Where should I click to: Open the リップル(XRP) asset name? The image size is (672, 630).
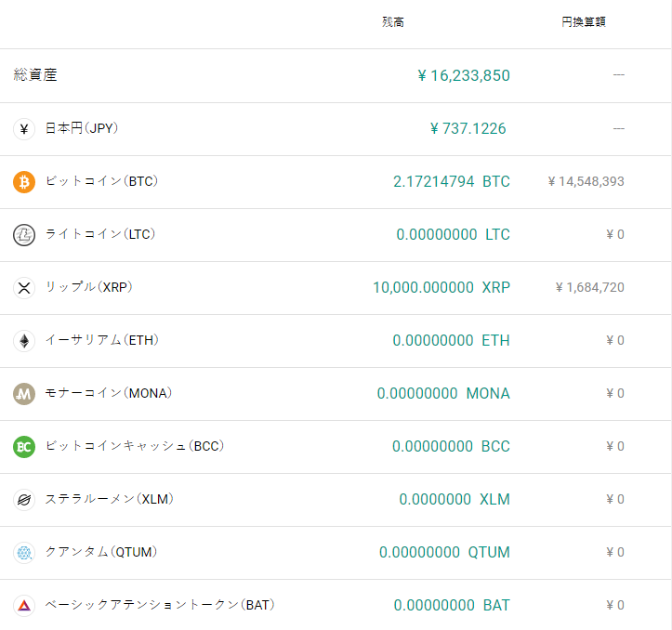(x=89, y=287)
